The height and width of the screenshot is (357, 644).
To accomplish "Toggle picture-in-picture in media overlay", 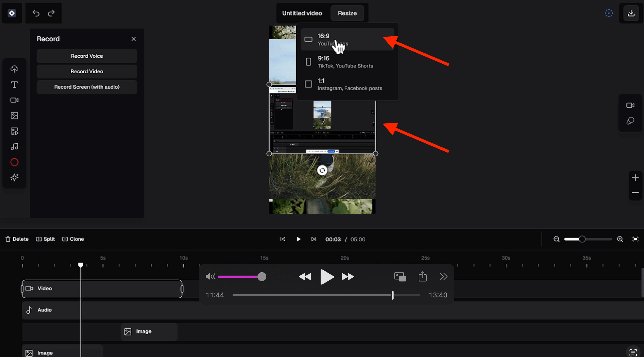I will (x=400, y=277).
